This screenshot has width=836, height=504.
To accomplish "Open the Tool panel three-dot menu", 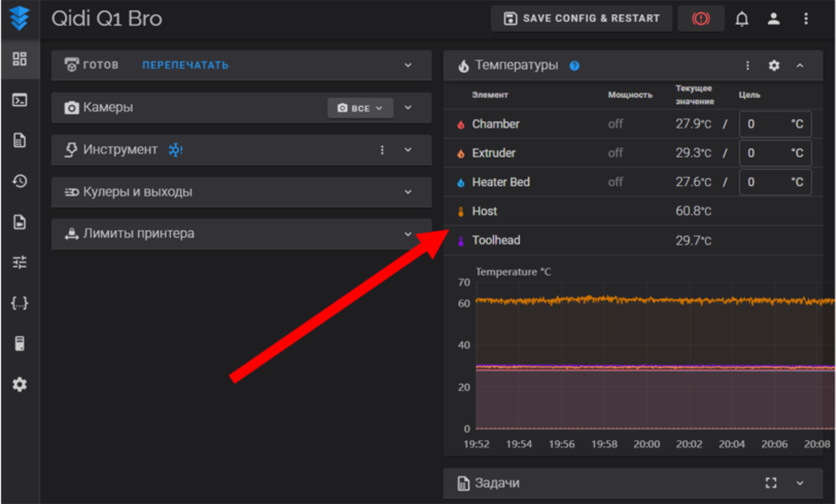I will (382, 150).
